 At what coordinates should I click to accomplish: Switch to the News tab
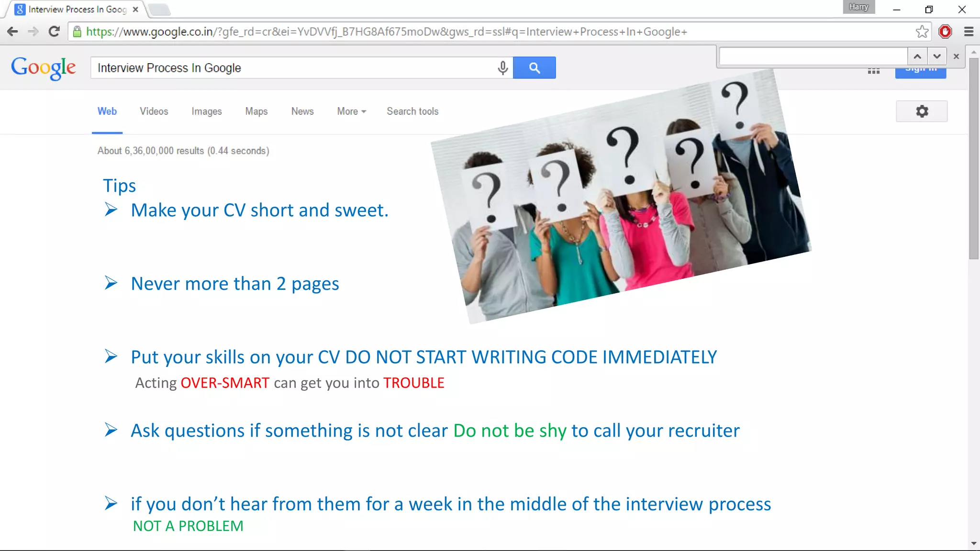pos(302,111)
